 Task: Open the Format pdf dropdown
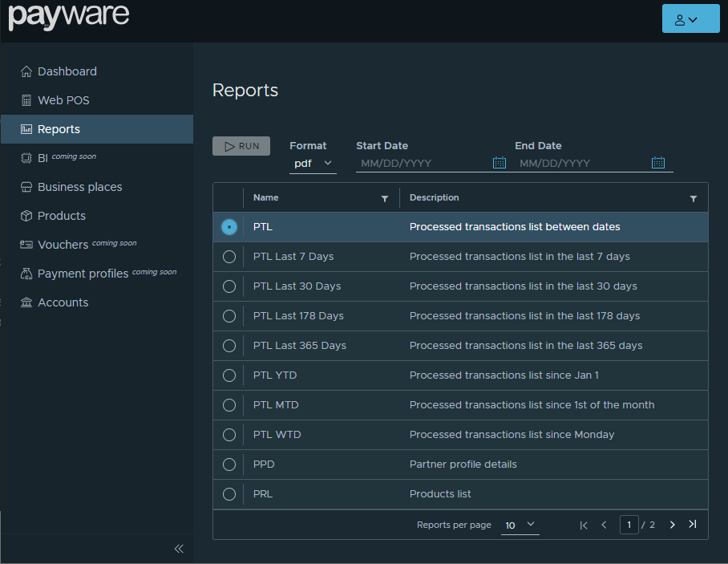pyautogui.click(x=313, y=164)
